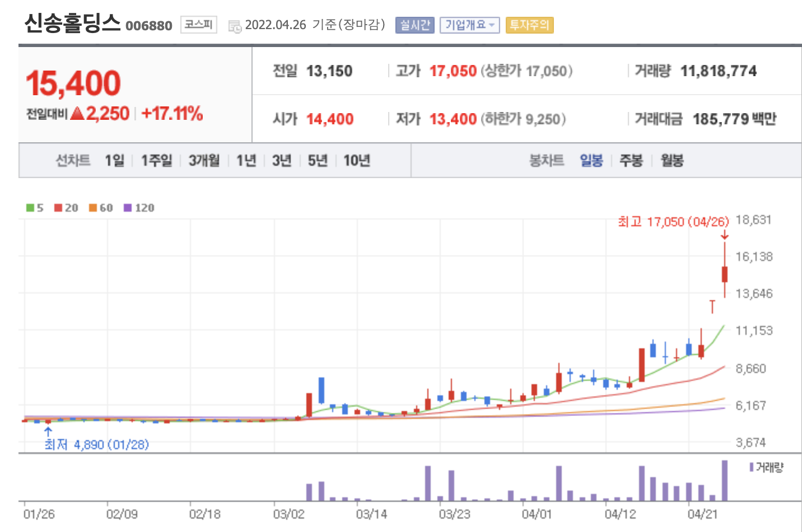
Task: Click the stock code 006880
Action: point(149,26)
